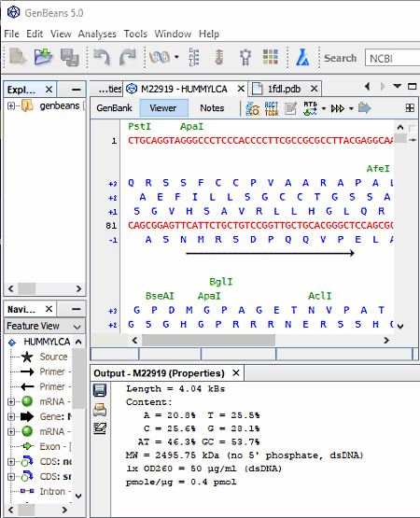Expand the second mRNA feature node
Screen dimensions: 420x518
[11, 431]
